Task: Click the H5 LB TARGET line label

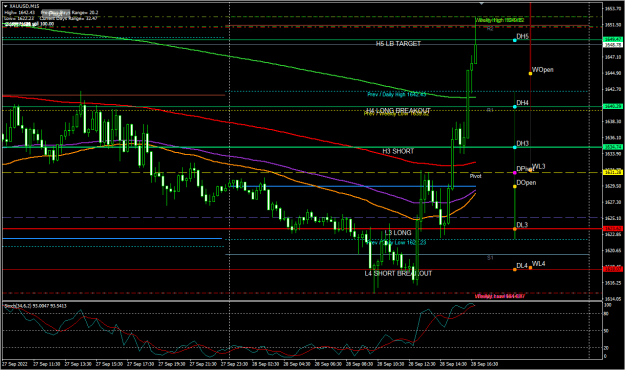Action: pos(398,43)
